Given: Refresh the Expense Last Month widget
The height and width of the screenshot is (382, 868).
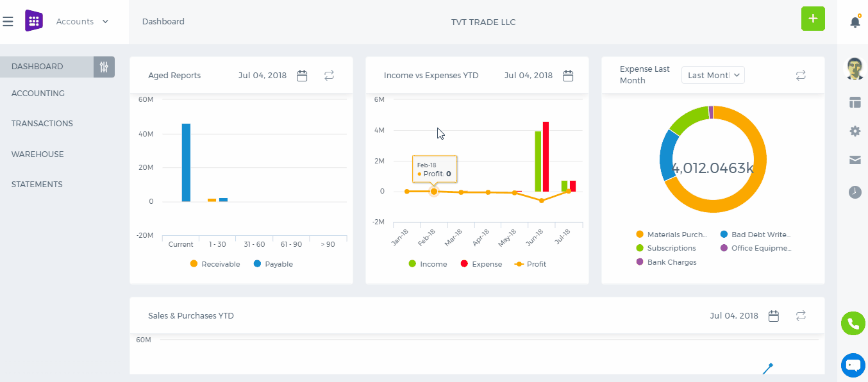Looking at the screenshot, I should point(801,76).
